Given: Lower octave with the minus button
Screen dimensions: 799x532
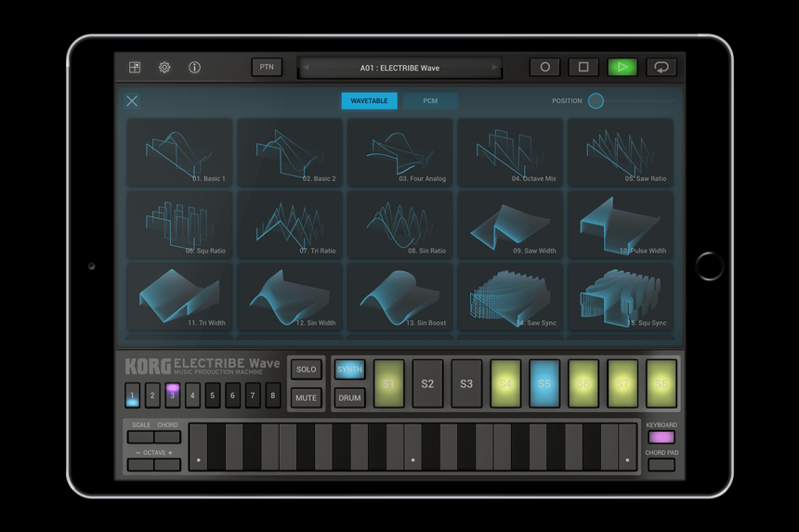Looking at the screenshot, I should point(140,465).
